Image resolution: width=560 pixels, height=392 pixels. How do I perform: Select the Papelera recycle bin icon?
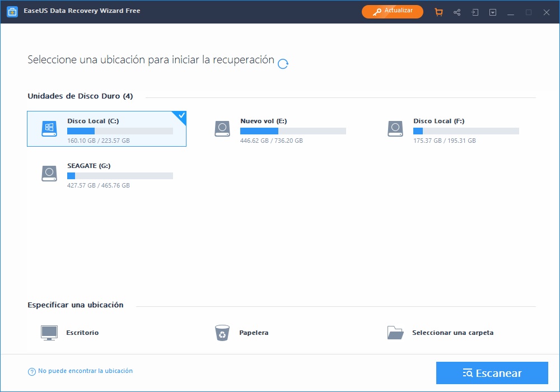point(222,333)
